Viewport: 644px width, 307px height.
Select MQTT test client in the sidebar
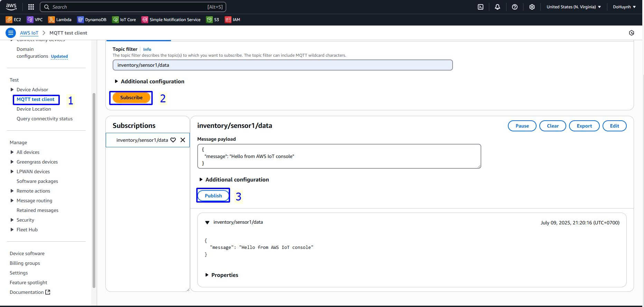pos(36,100)
